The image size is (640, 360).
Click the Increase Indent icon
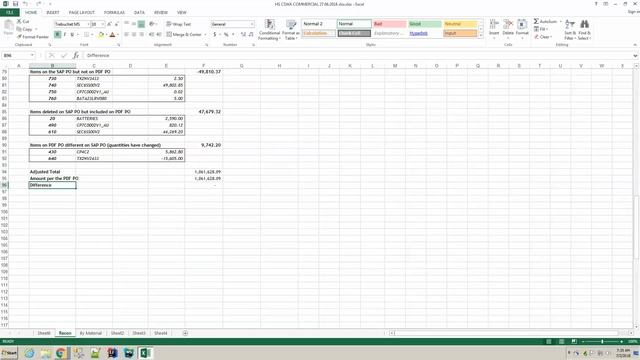pyautogui.click(x=159, y=35)
